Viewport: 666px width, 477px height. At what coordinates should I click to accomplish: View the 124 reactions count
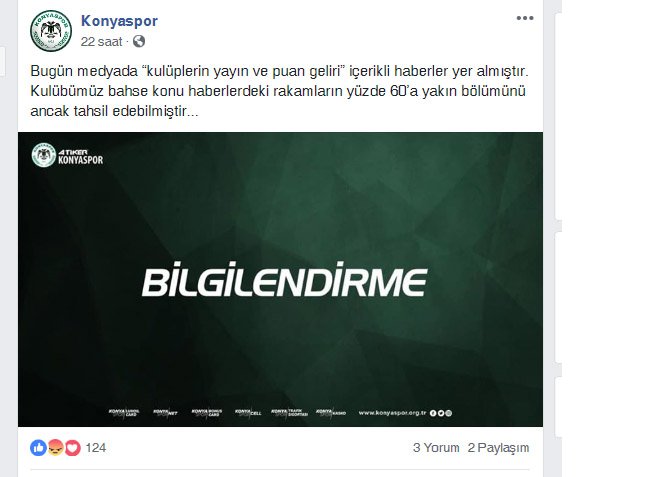tap(96, 448)
